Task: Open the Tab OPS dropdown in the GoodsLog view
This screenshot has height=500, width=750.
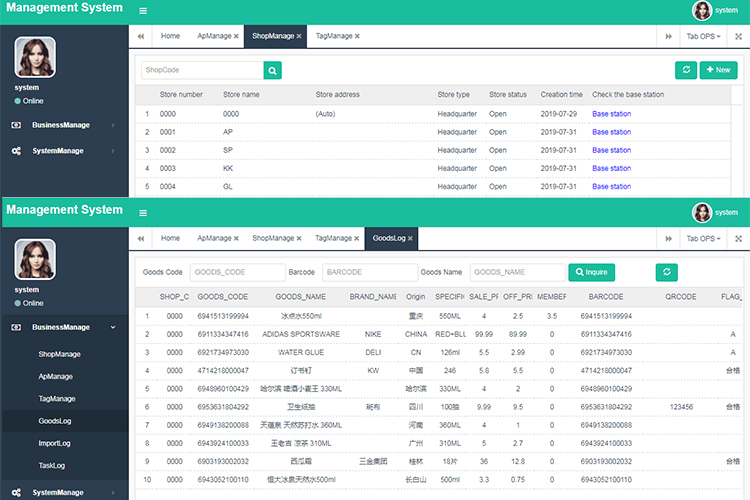Action: point(704,238)
